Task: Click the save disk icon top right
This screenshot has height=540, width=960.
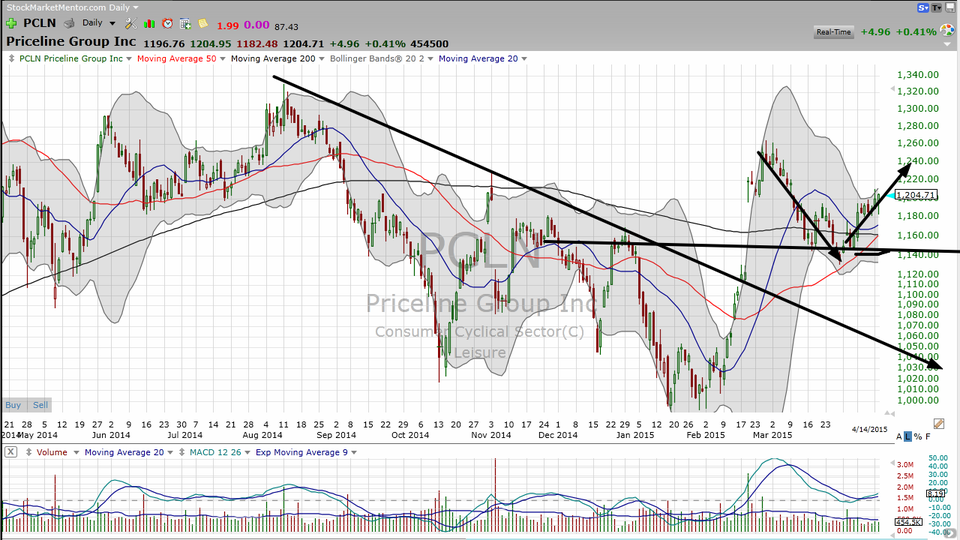Action: (950, 8)
